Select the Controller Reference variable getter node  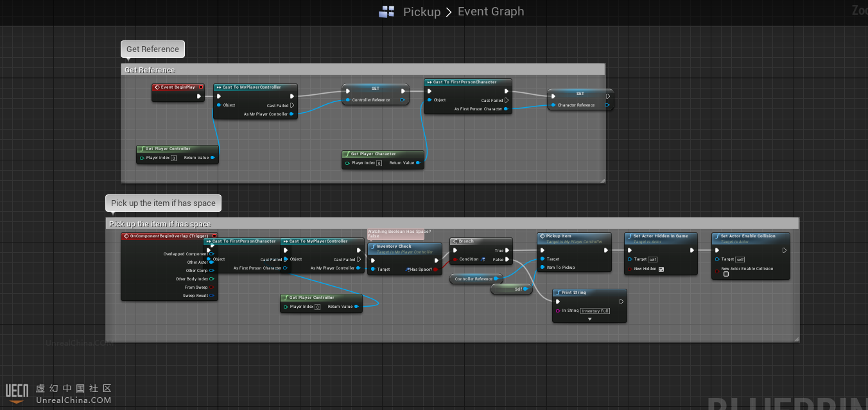(x=476, y=279)
